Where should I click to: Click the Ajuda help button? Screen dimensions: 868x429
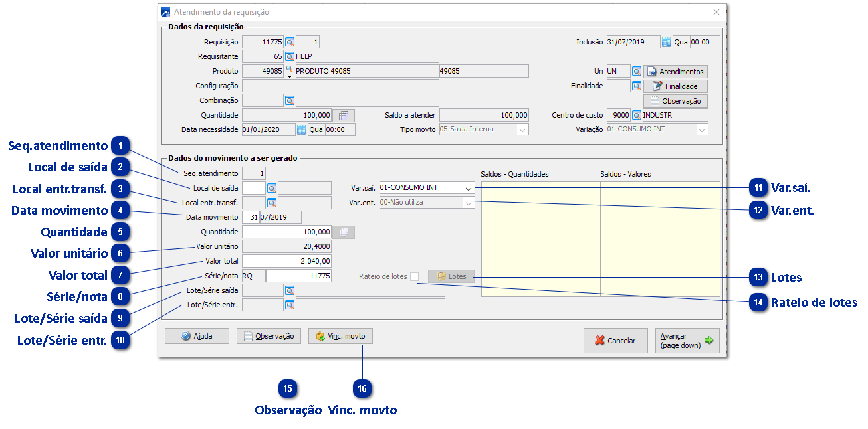click(197, 337)
